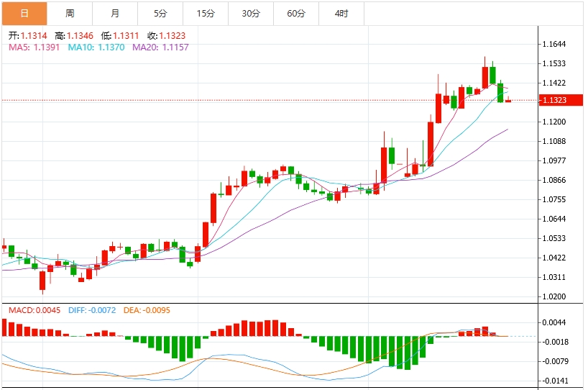Click the high price 高:1.1346
The width and height of the screenshot is (588, 390).
pos(74,36)
